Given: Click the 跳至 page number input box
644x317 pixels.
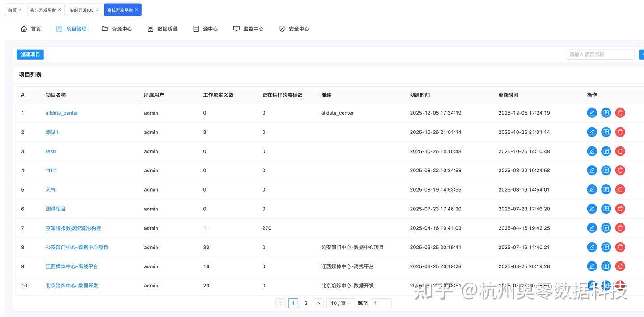Looking at the screenshot, I should point(381,303).
